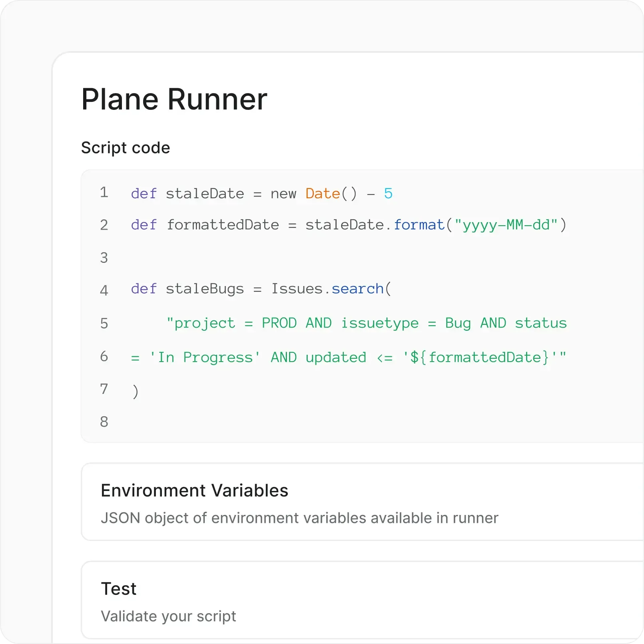Click the JQL query string on line 5
The image size is (644, 644).
(x=367, y=323)
